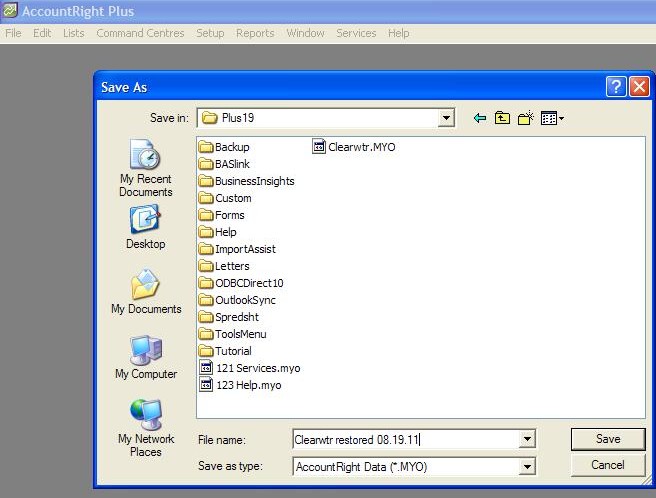Go up one folder level icon
The width and height of the screenshot is (656, 498).
click(502, 118)
